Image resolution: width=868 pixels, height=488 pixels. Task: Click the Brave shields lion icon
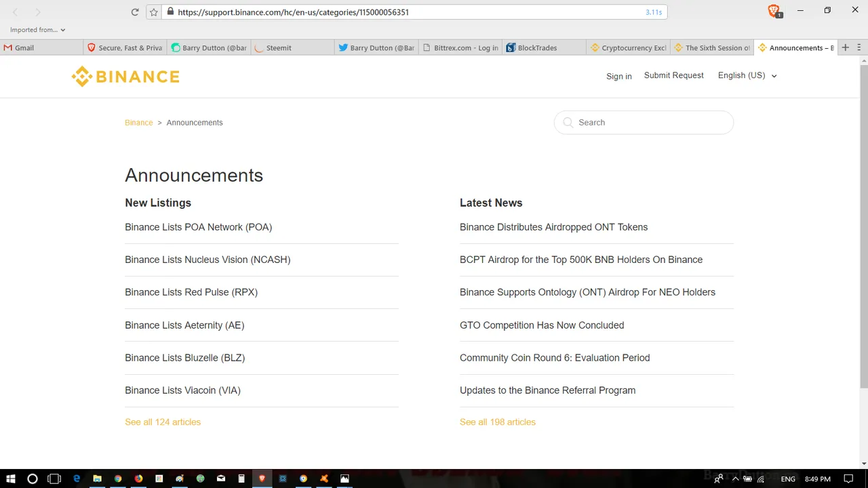click(x=774, y=11)
